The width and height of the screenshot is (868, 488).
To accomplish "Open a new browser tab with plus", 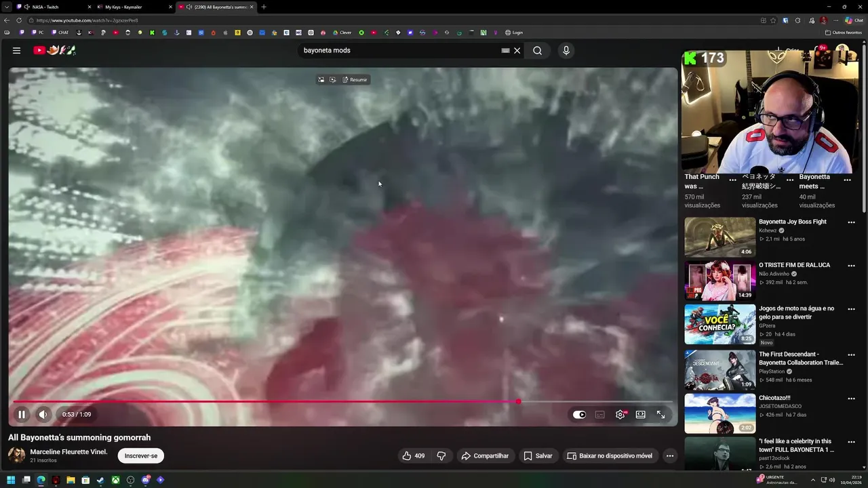I will click(264, 7).
